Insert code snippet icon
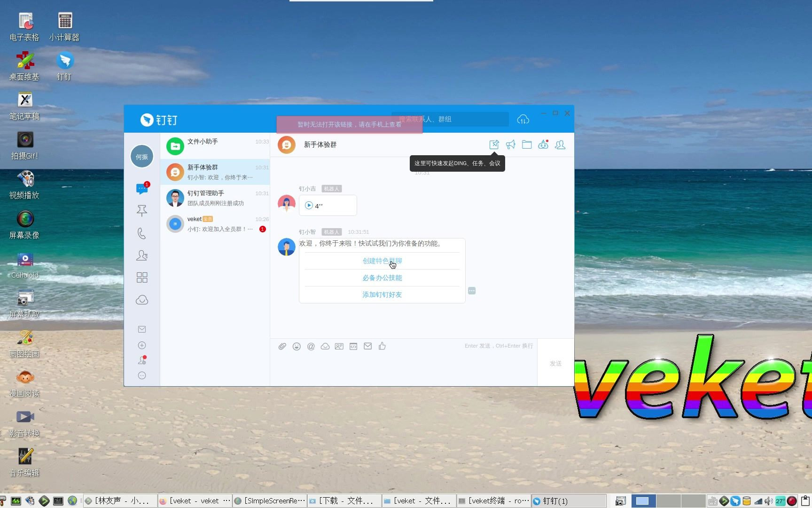812x508 pixels. (353, 346)
